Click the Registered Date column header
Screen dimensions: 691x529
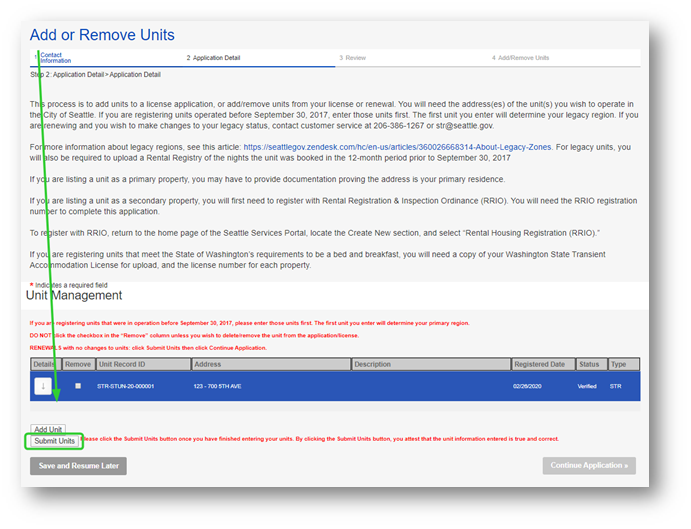[x=540, y=364]
